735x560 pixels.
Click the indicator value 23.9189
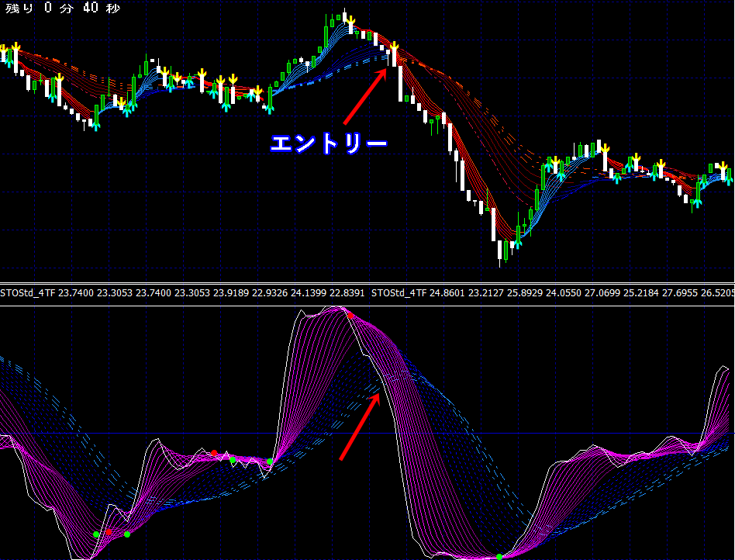tap(231, 293)
